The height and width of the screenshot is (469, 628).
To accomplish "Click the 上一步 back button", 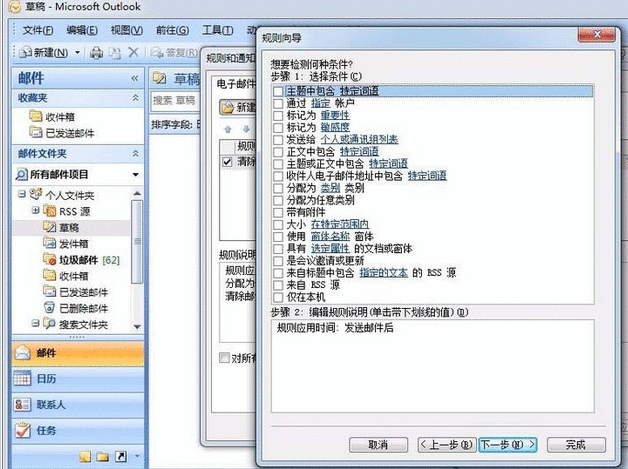I will [x=447, y=445].
